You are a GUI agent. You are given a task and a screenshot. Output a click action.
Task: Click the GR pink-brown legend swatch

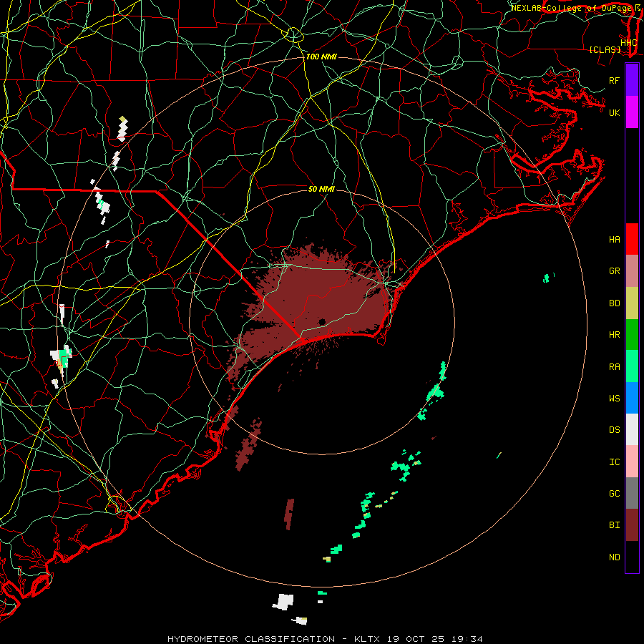click(x=632, y=271)
